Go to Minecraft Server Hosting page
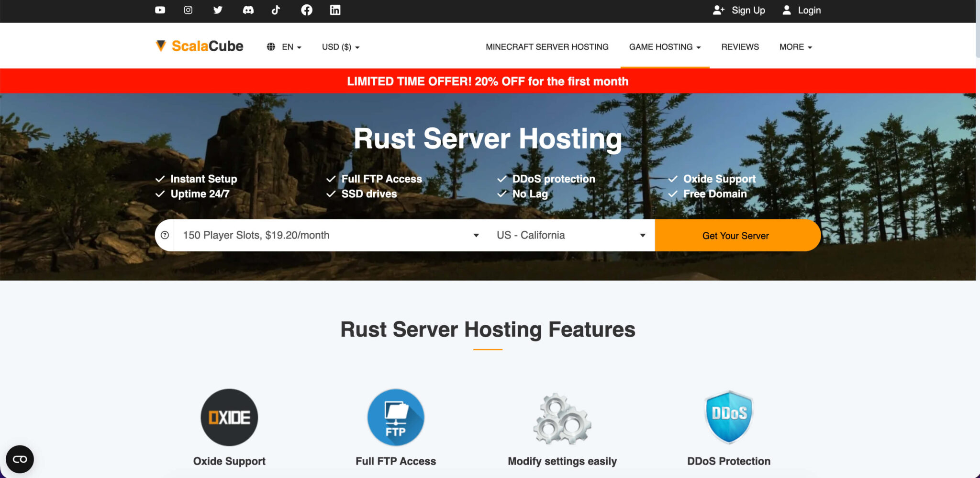The width and height of the screenshot is (980, 478). (x=547, y=47)
